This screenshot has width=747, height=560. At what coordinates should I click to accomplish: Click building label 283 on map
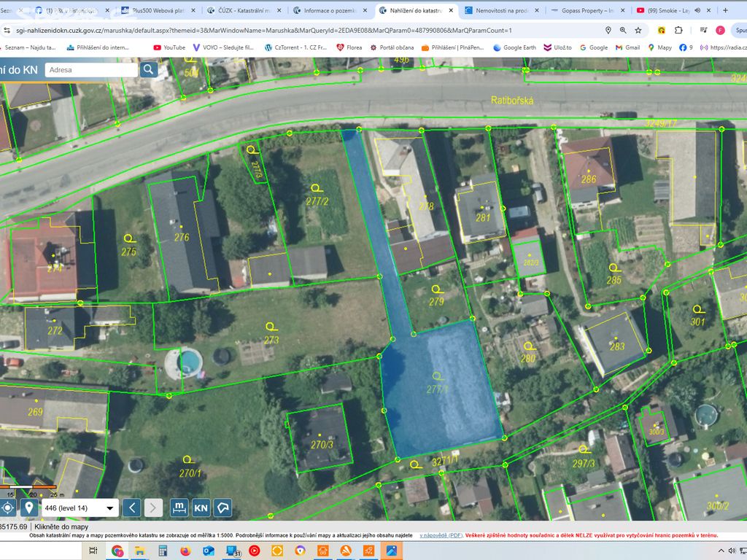[x=617, y=346]
